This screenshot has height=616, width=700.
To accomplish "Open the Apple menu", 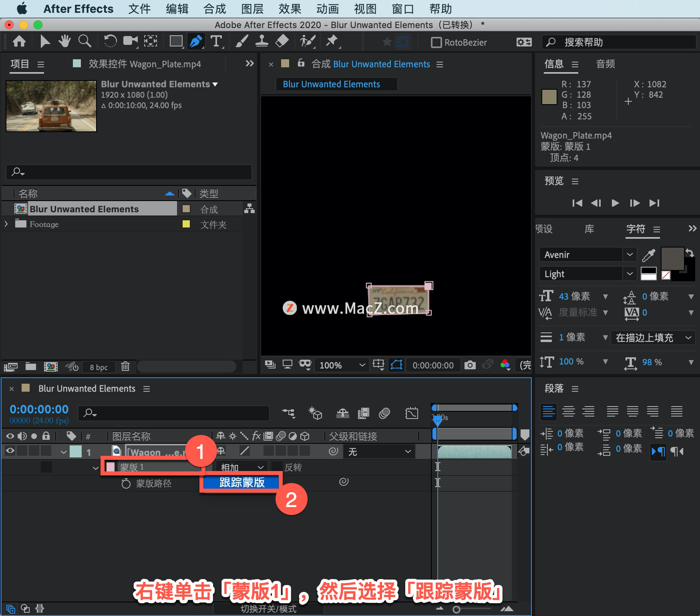I will (x=22, y=8).
